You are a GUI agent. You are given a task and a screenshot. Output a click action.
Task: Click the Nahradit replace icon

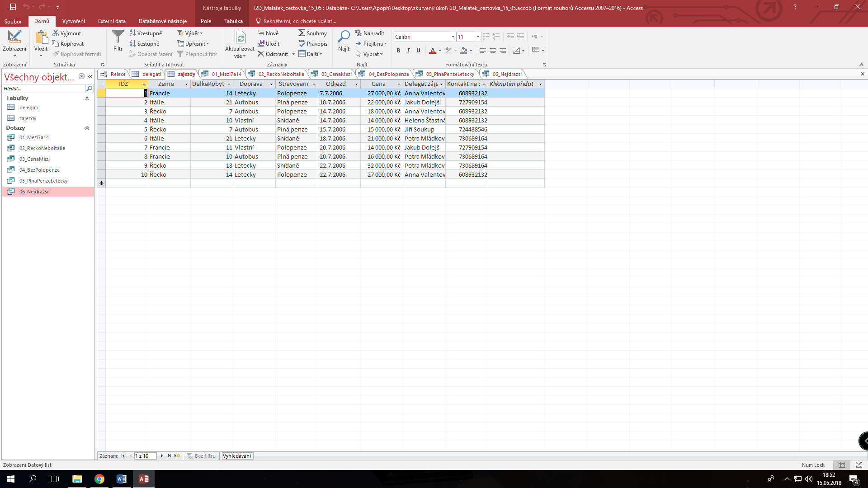(x=358, y=33)
